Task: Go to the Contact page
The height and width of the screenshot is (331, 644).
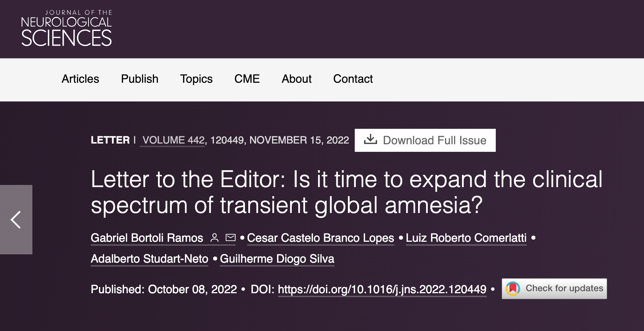Action: pos(353,79)
